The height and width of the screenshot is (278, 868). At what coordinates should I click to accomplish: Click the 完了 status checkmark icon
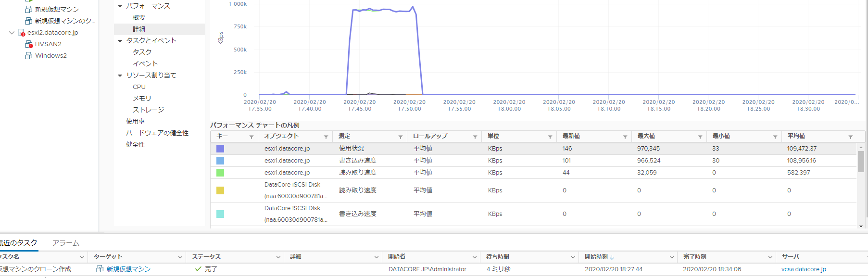point(198,269)
